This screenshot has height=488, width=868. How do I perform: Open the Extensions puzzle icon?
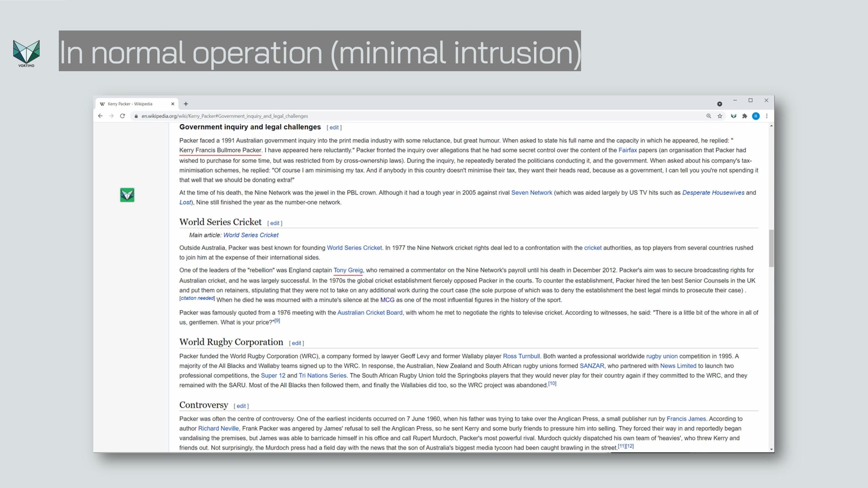click(x=745, y=116)
